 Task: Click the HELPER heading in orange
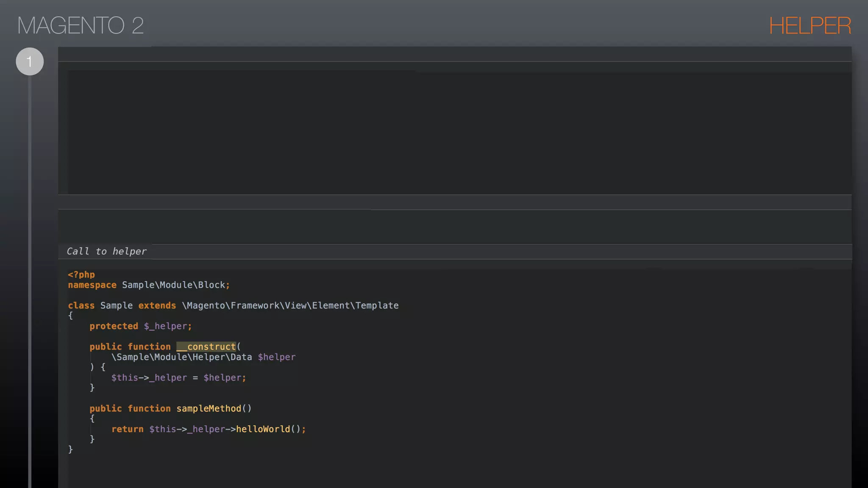(x=810, y=26)
